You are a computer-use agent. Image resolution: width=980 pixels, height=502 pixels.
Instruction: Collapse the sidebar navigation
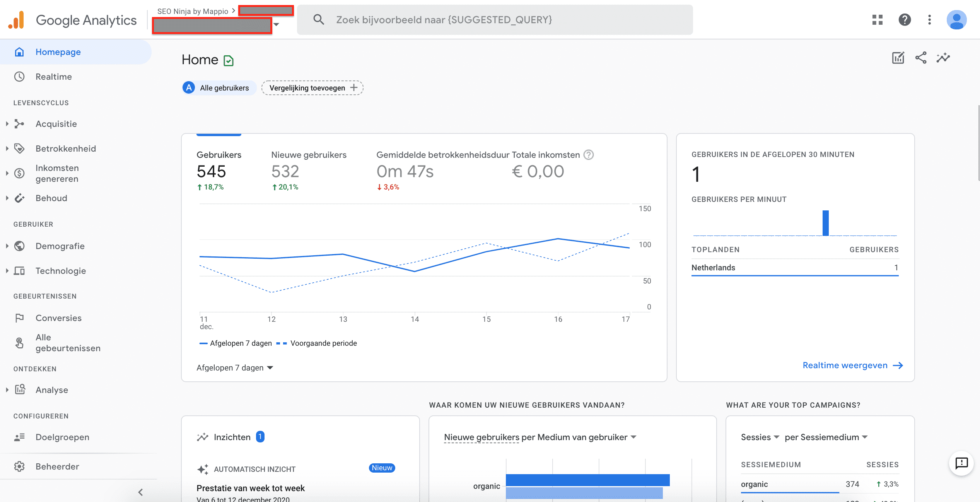140,492
